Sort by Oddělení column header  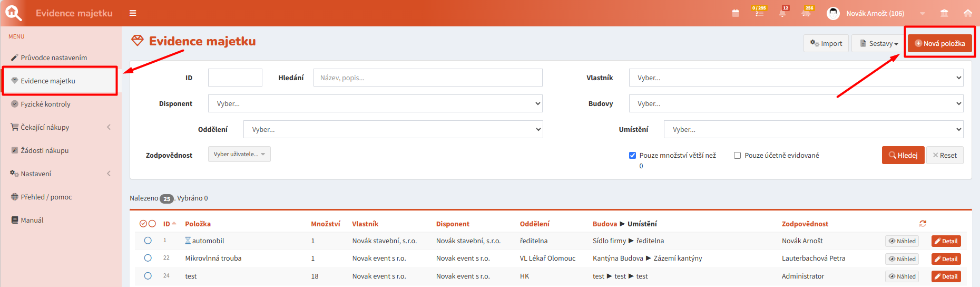(535, 224)
